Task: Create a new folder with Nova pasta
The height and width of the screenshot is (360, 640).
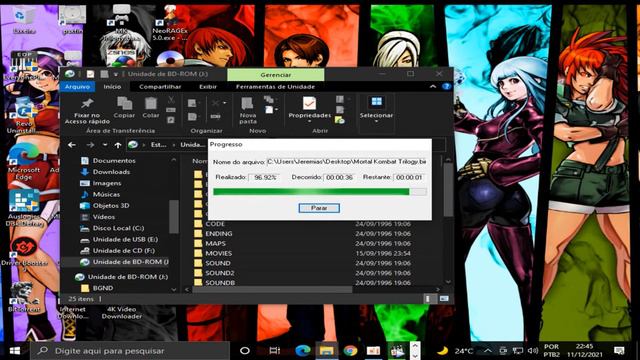Action: [248, 111]
